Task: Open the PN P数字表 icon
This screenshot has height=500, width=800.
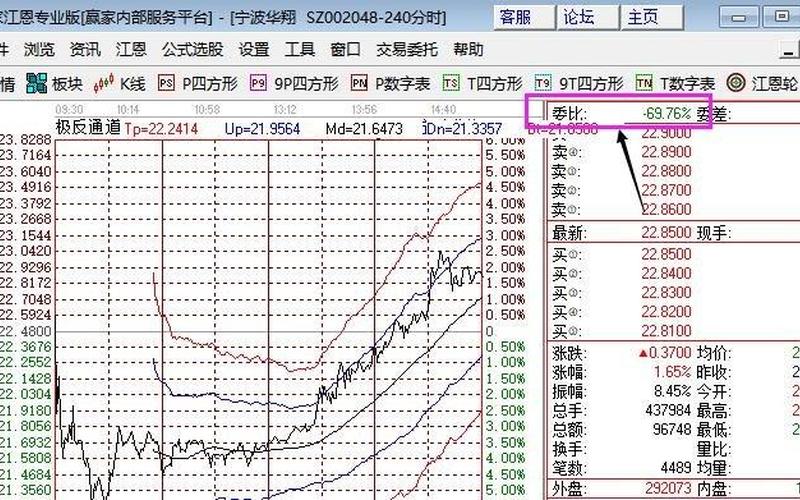Action: [359, 83]
